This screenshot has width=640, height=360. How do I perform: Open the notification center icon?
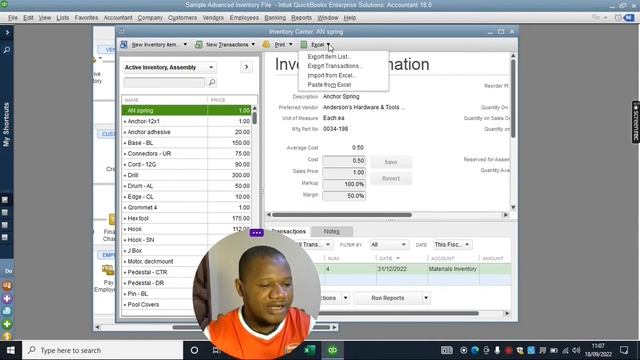tap(624, 350)
